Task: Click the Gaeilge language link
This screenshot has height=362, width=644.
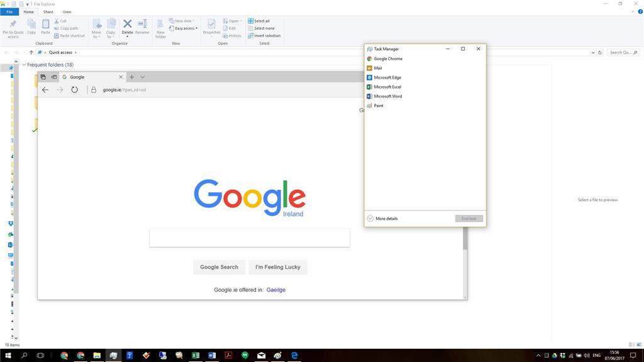Action: pyautogui.click(x=275, y=290)
